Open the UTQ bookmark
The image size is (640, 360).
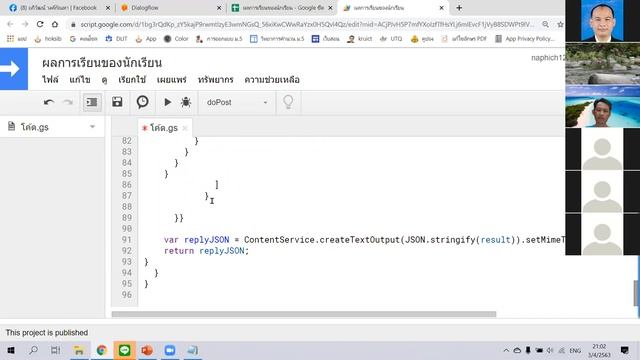391,39
